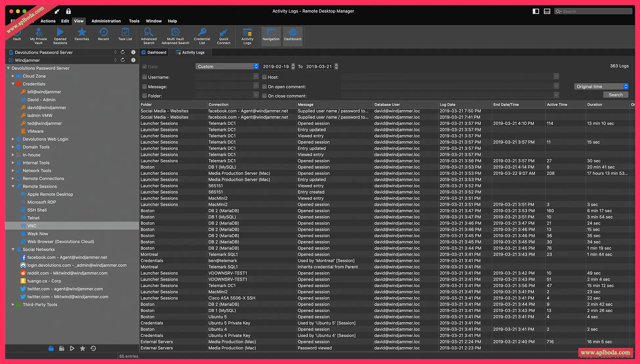Open Favorites using the toolbar star icon
Image resolution: width=640 pixels, height=364 pixels.
pyautogui.click(x=82, y=34)
